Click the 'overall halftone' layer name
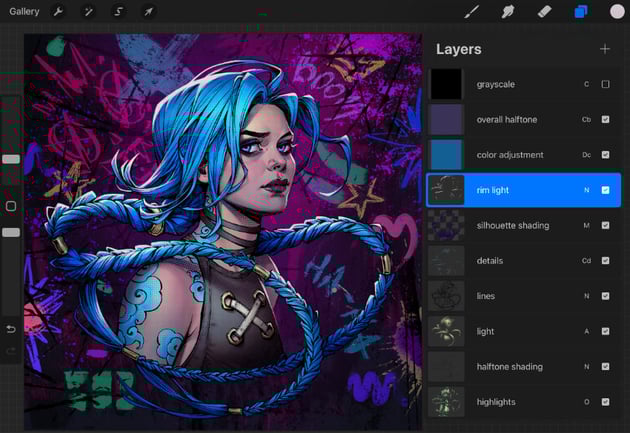The width and height of the screenshot is (630, 433). [507, 120]
